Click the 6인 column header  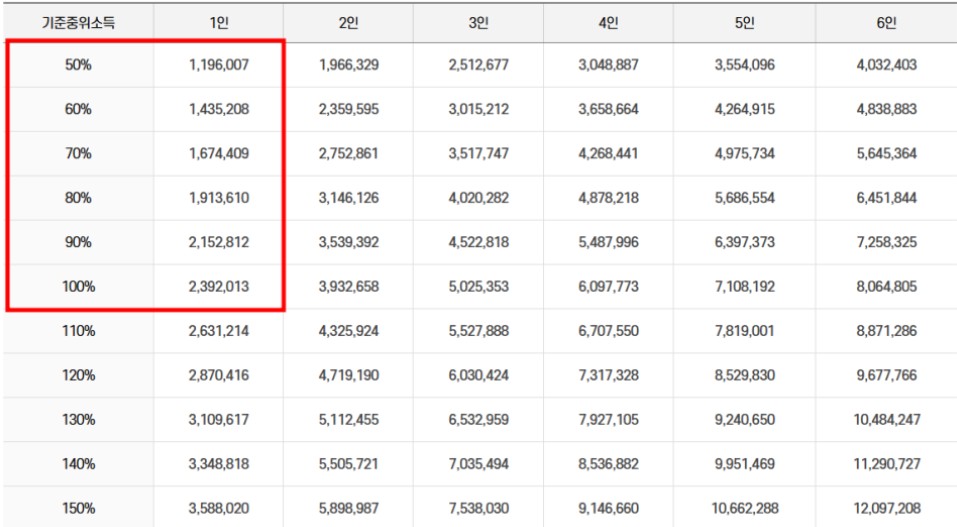tap(886, 23)
